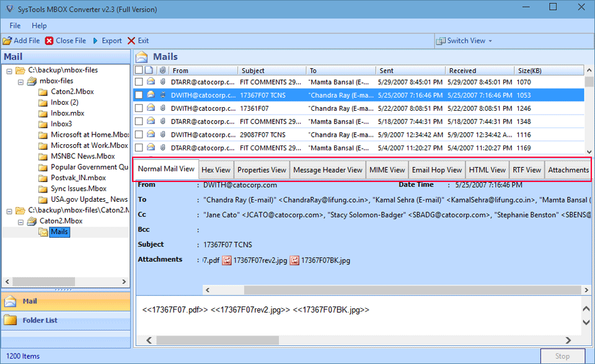Click the 17367F07BK.jpg attachment icon
The width and height of the screenshot is (595, 364).
pos(294,261)
